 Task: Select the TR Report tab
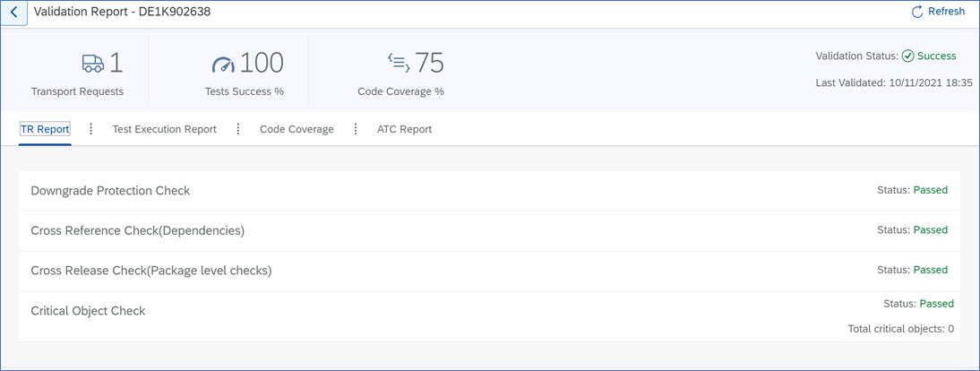(45, 129)
